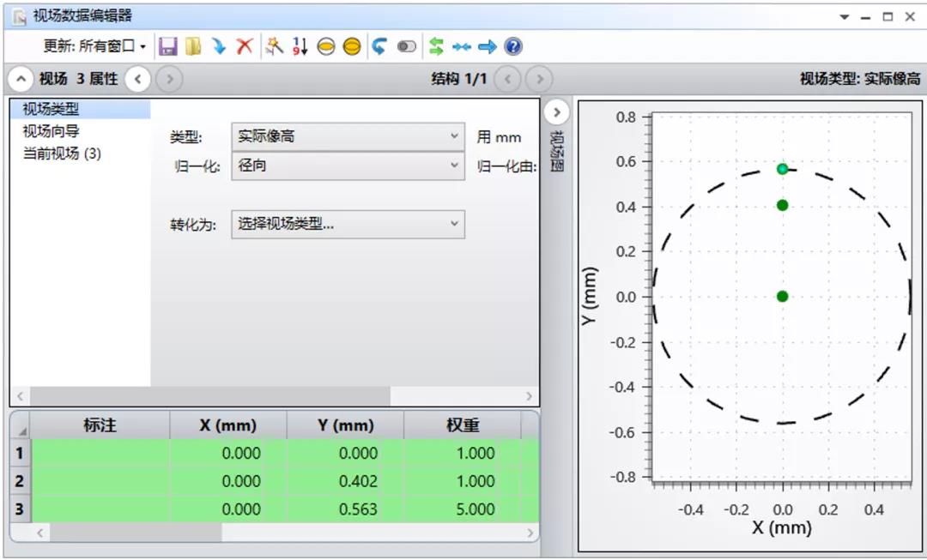The width and height of the screenshot is (927, 560).
Task: Toggle the gray switch in the toolbar
Action: [x=406, y=46]
